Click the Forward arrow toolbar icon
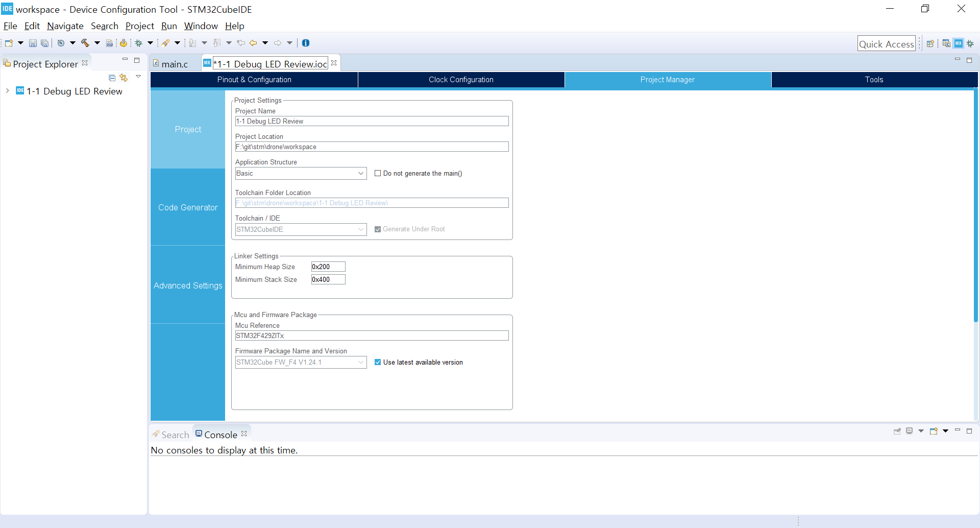 [278, 43]
